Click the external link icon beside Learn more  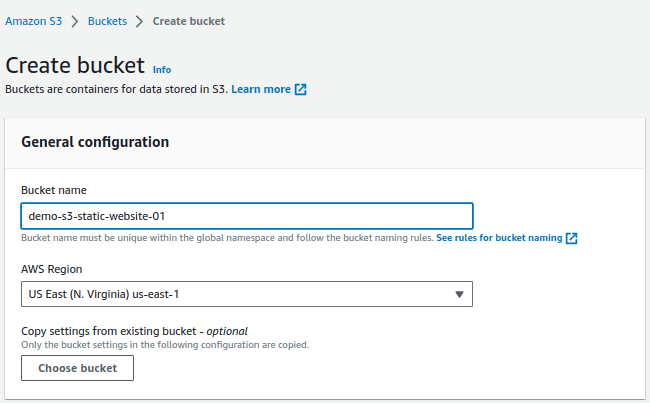[301, 89]
